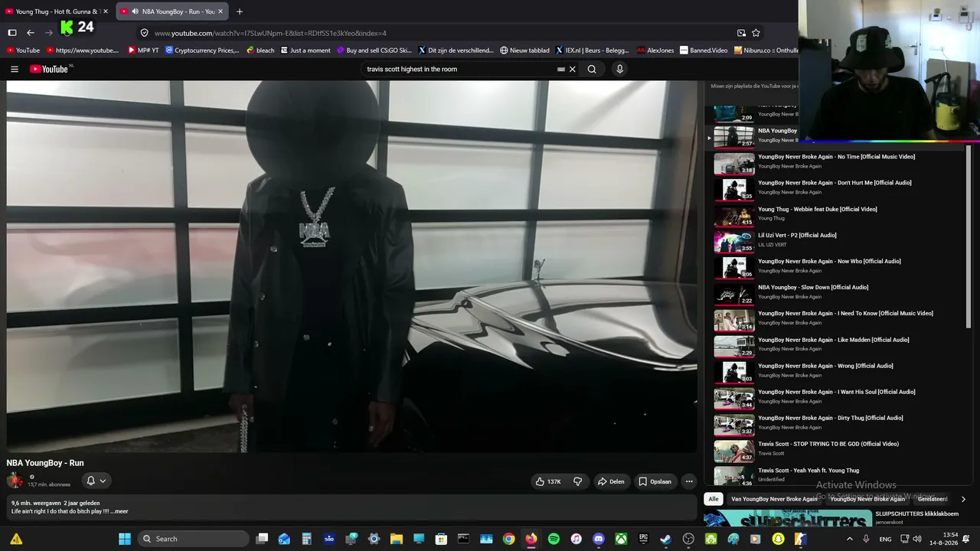The height and width of the screenshot is (551, 980).
Task: Open Spotify from the taskbar
Action: 554,539
